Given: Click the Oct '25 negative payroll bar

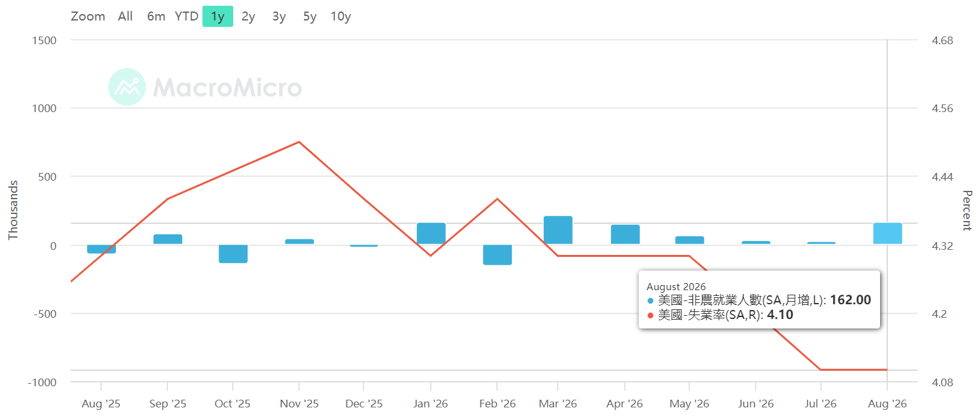Looking at the screenshot, I should 233,254.
